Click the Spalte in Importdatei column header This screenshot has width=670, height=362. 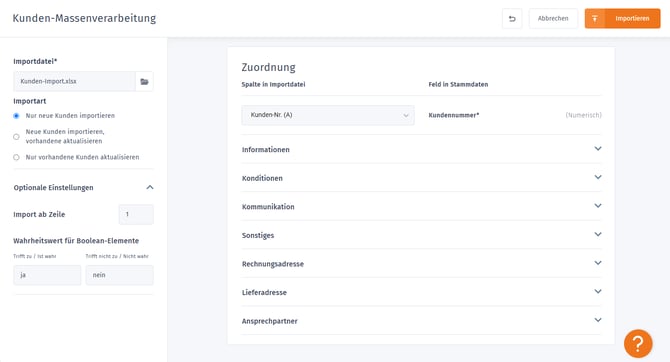point(273,84)
